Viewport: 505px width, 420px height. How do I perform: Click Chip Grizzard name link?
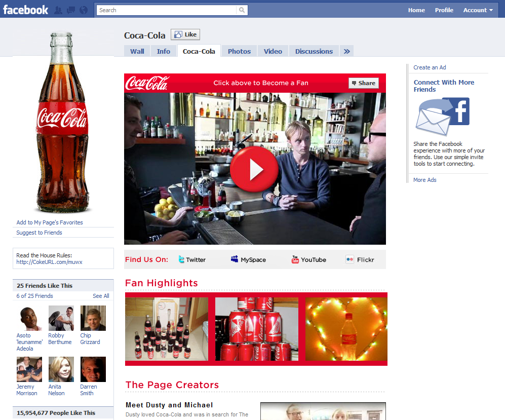(x=90, y=338)
